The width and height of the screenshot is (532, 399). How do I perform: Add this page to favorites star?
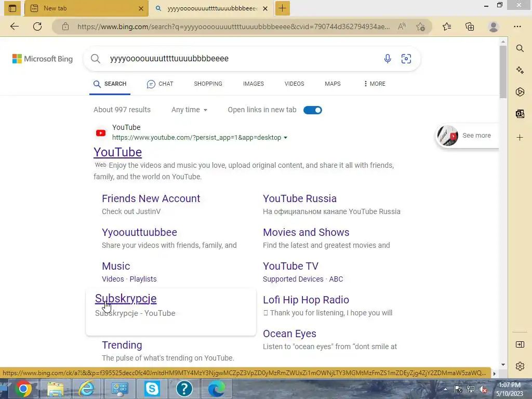coord(421,26)
